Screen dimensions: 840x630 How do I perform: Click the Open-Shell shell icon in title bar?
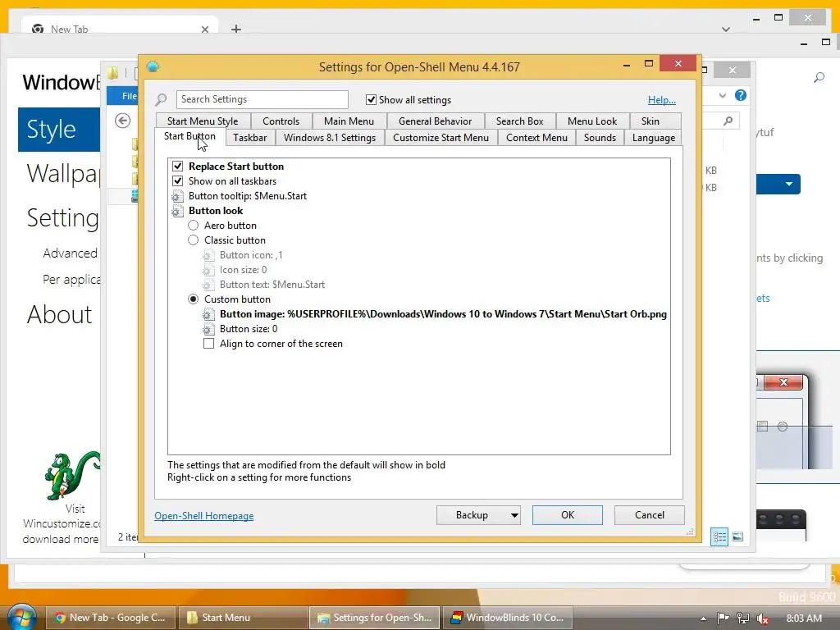tap(153, 66)
